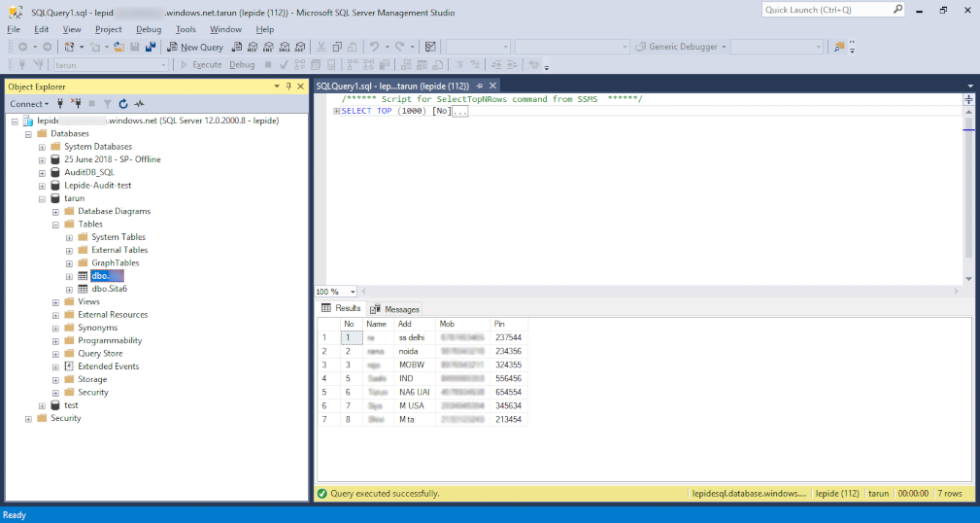Toggle Include Client Statistics

point(385,64)
